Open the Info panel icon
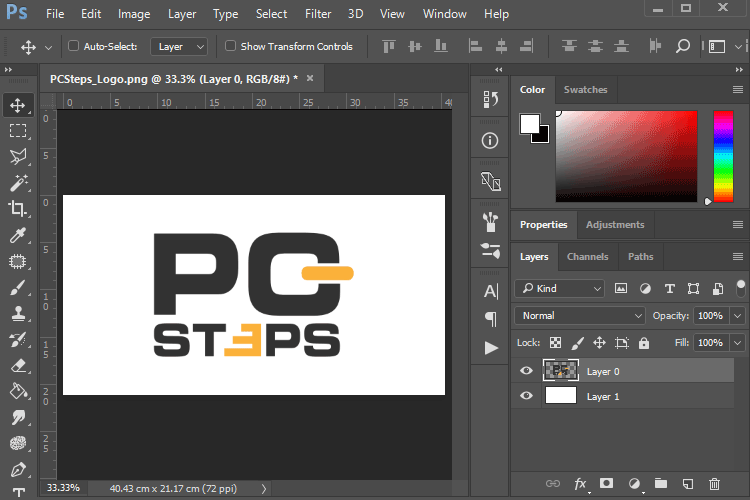This screenshot has width=750, height=500. point(490,141)
